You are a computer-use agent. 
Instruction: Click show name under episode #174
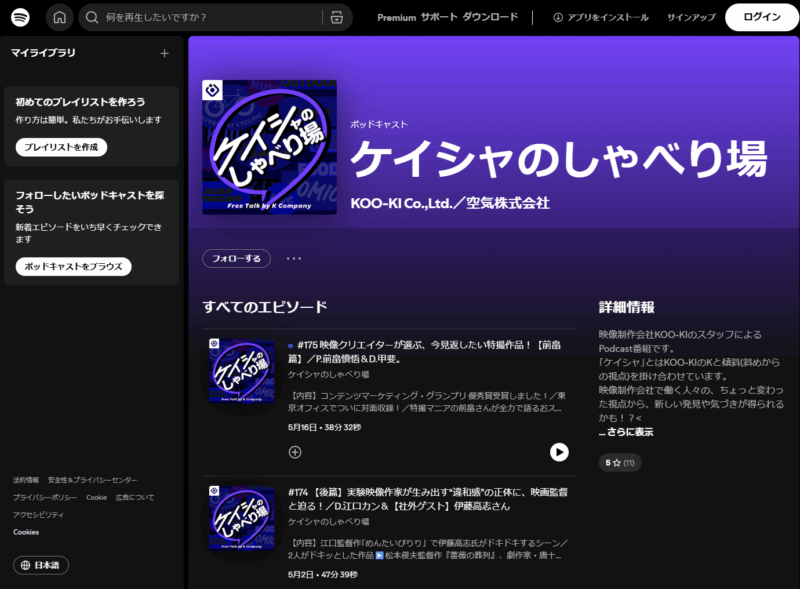329,521
